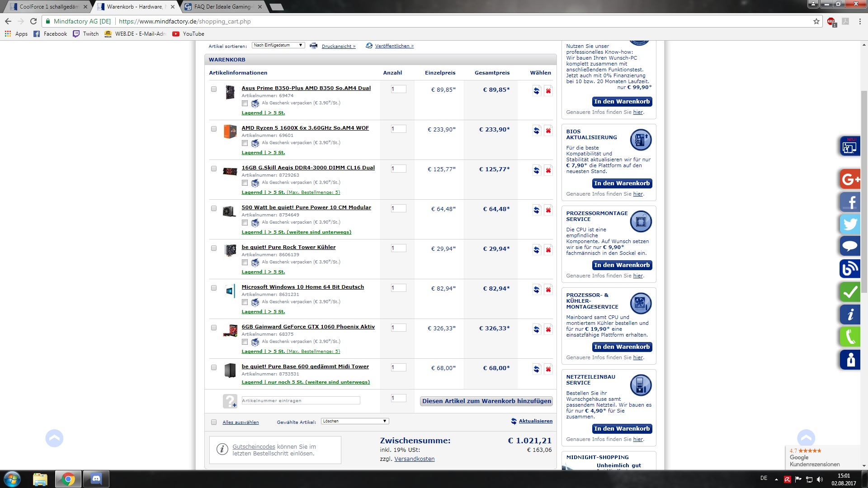Screen dimensions: 868x488
Task: Click the Google+ sidebar icon
Action: (850, 179)
